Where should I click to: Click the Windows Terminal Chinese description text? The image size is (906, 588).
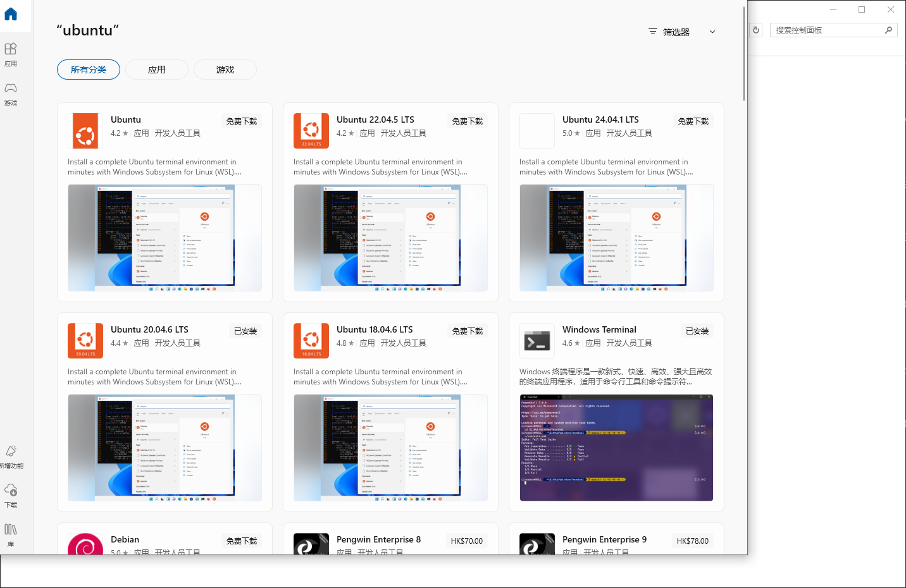(x=616, y=377)
